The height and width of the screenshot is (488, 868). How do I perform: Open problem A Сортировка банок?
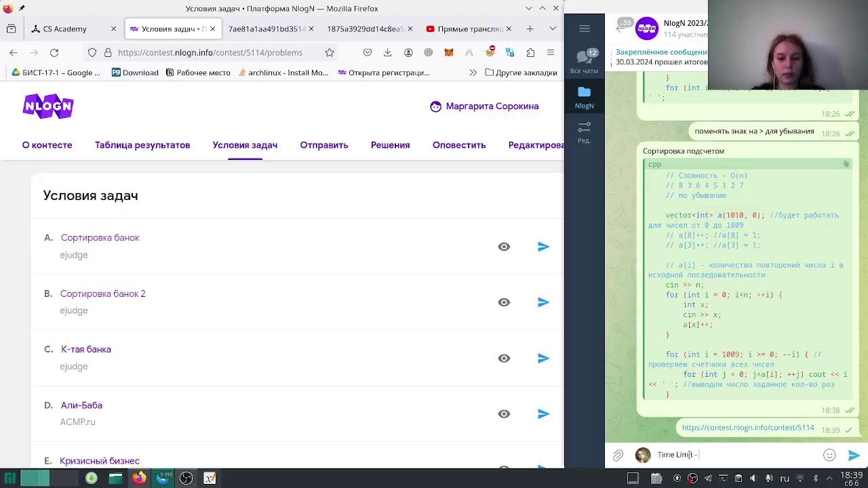(x=100, y=238)
